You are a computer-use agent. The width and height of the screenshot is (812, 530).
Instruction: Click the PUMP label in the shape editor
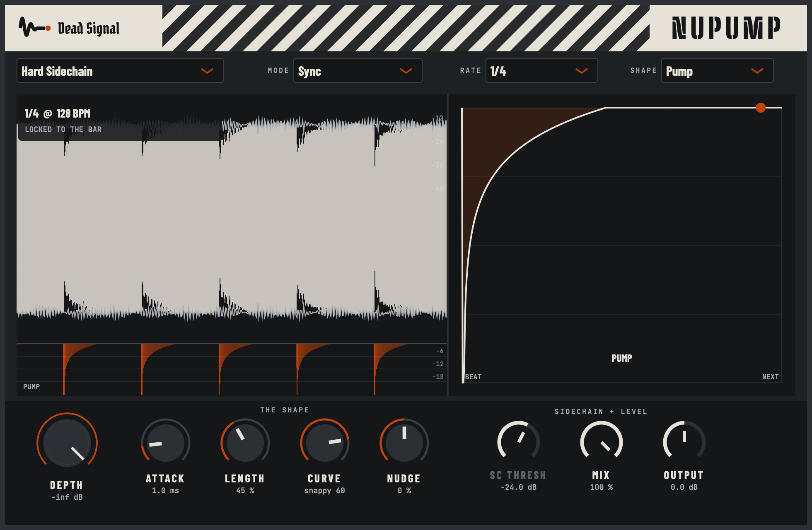pyautogui.click(x=621, y=358)
